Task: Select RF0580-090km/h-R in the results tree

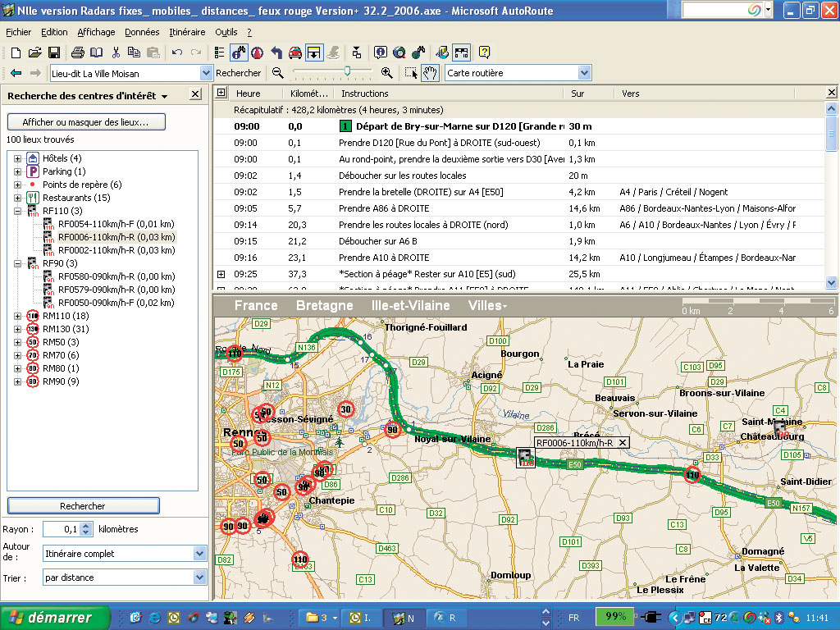Action: (x=116, y=276)
